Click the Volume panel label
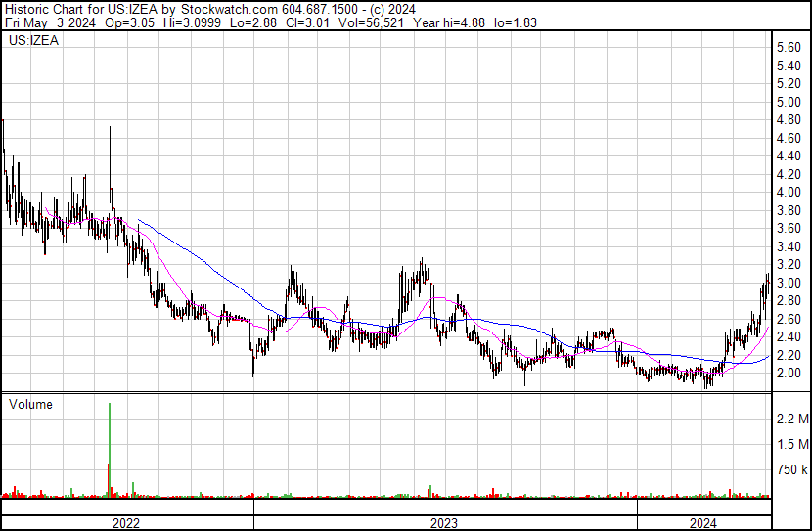Viewport: 812px width, 531px height. click(30, 404)
